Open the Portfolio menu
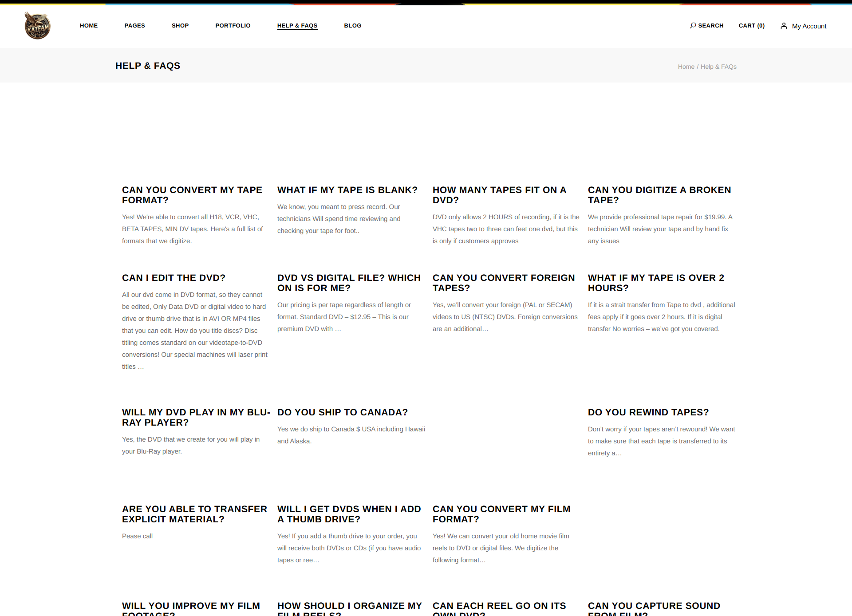852x616 pixels. pos(233,26)
